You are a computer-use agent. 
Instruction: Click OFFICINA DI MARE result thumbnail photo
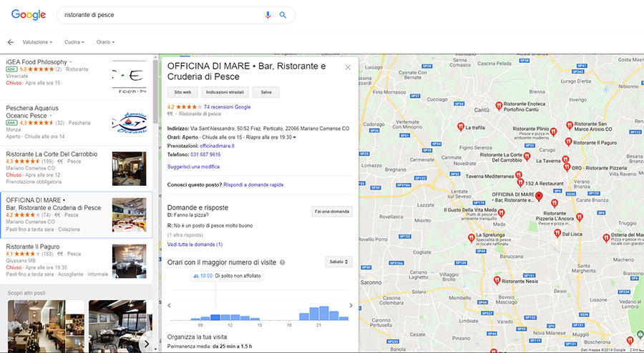tap(129, 215)
